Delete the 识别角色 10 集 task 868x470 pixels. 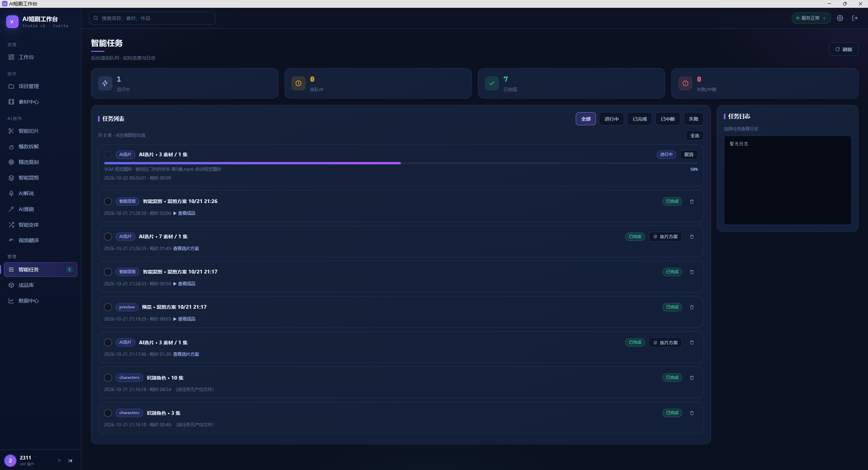pyautogui.click(x=692, y=378)
